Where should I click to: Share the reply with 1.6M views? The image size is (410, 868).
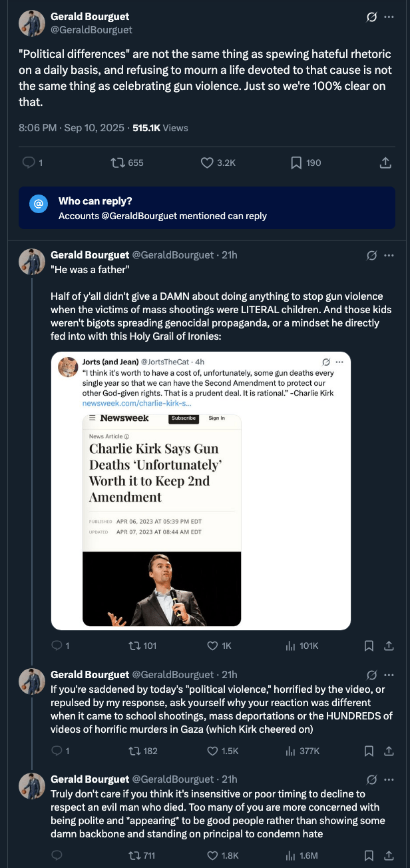coord(389,855)
